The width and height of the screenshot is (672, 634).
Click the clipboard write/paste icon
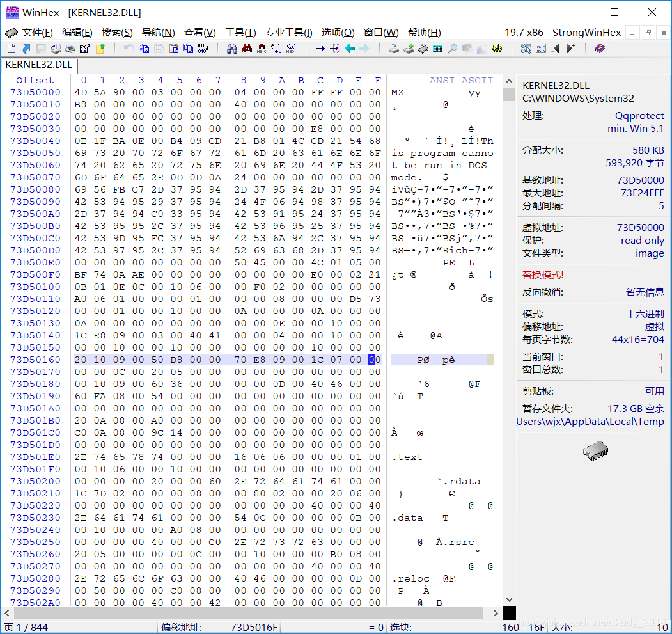click(173, 49)
